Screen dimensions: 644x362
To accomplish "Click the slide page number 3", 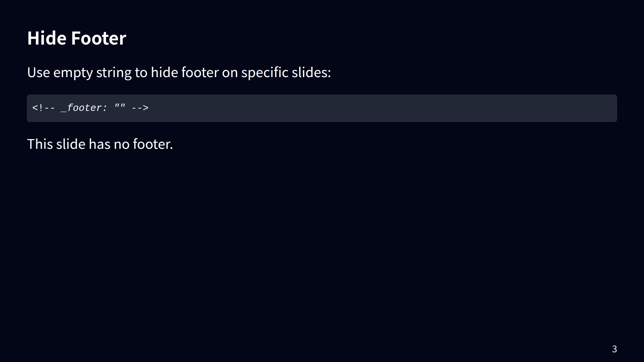I will (614, 349).
